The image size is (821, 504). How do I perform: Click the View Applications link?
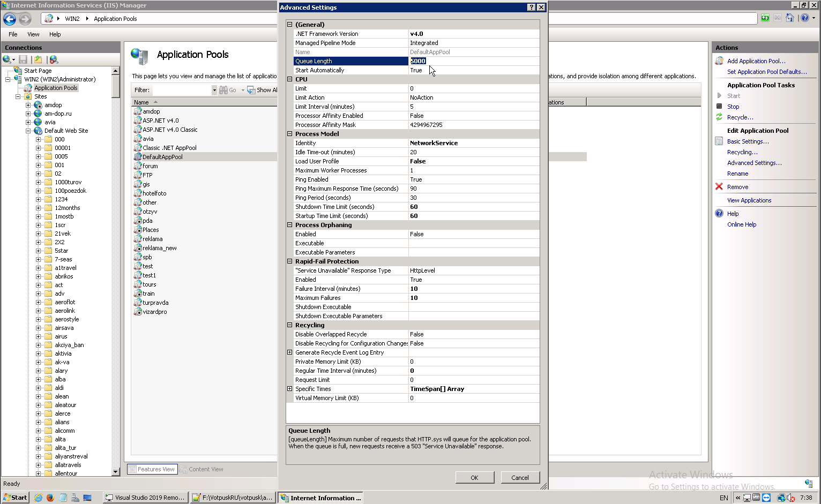[x=749, y=200]
